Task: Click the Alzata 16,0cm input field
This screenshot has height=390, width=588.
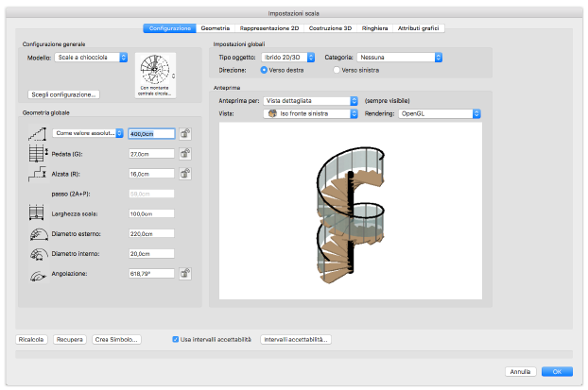Action: point(151,174)
